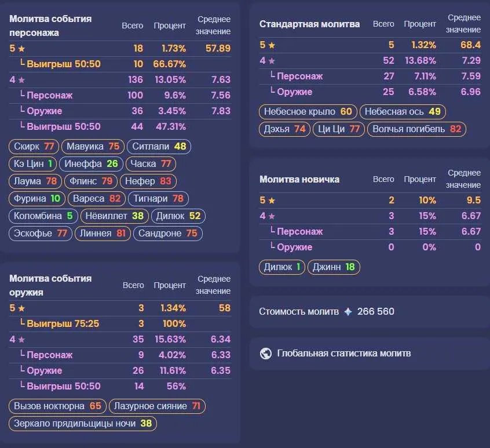Click the globe icon beside global wish statistics

(266, 354)
